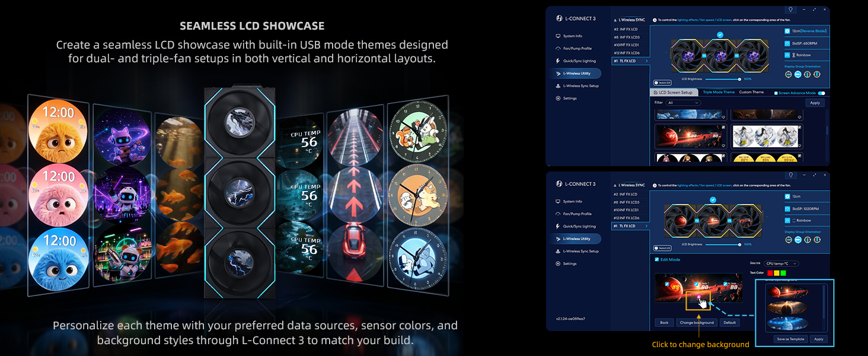Click the speed icon beside StdSP: 650RPM
The width and height of the screenshot is (868, 356).
click(787, 43)
